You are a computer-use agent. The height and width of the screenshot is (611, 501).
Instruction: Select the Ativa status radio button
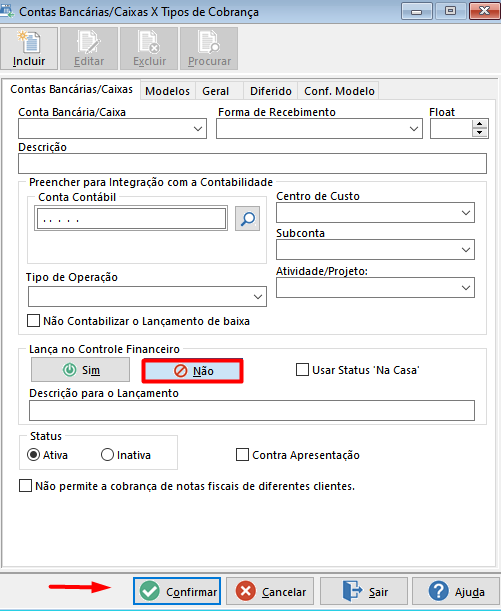coord(34,455)
